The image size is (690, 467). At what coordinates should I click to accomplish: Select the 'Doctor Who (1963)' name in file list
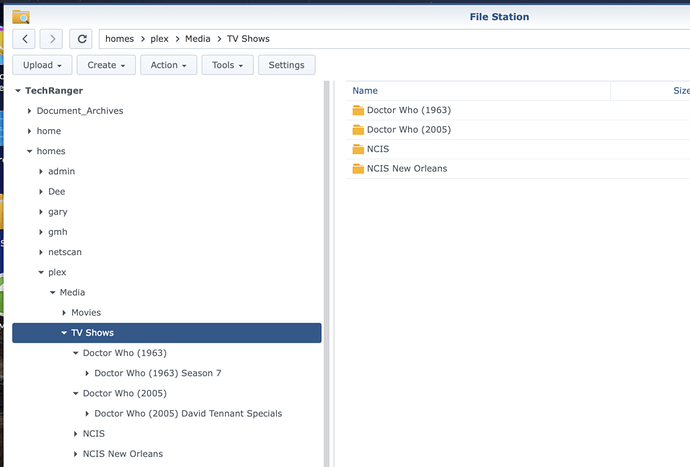[409, 110]
